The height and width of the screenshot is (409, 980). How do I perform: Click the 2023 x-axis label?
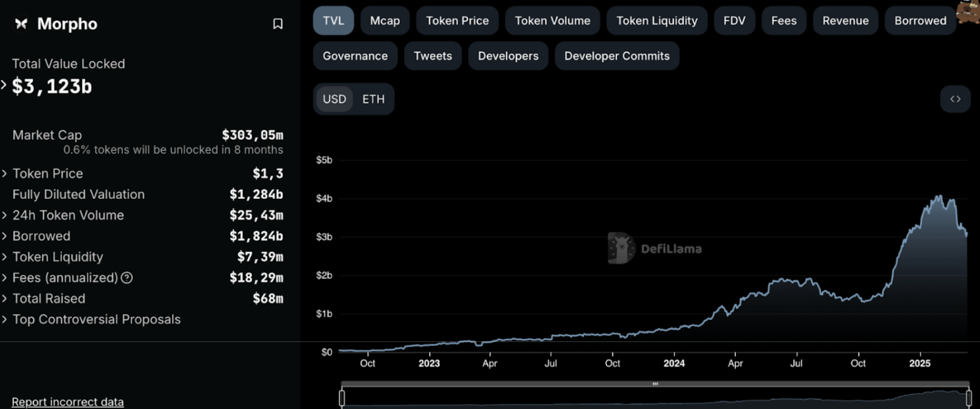tap(429, 363)
